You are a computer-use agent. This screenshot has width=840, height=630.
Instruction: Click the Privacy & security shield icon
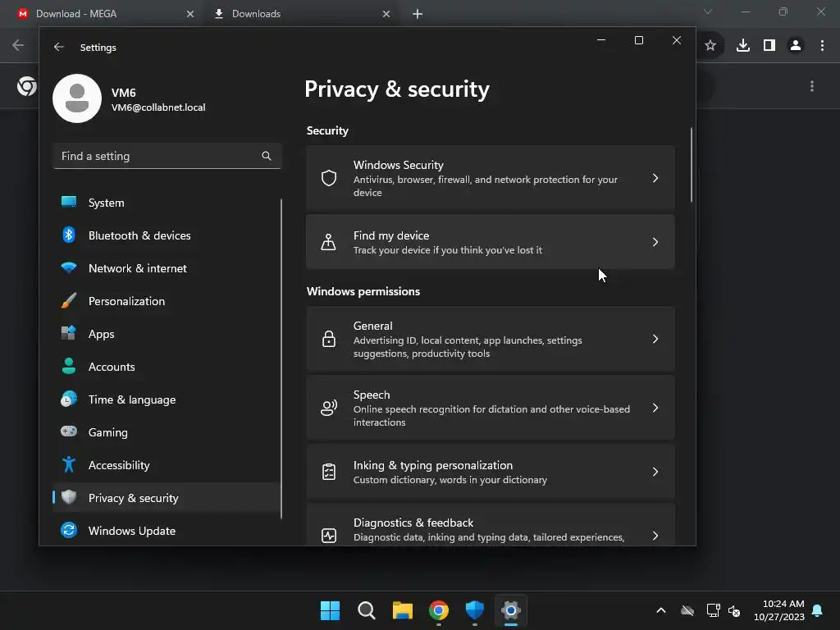click(69, 497)
